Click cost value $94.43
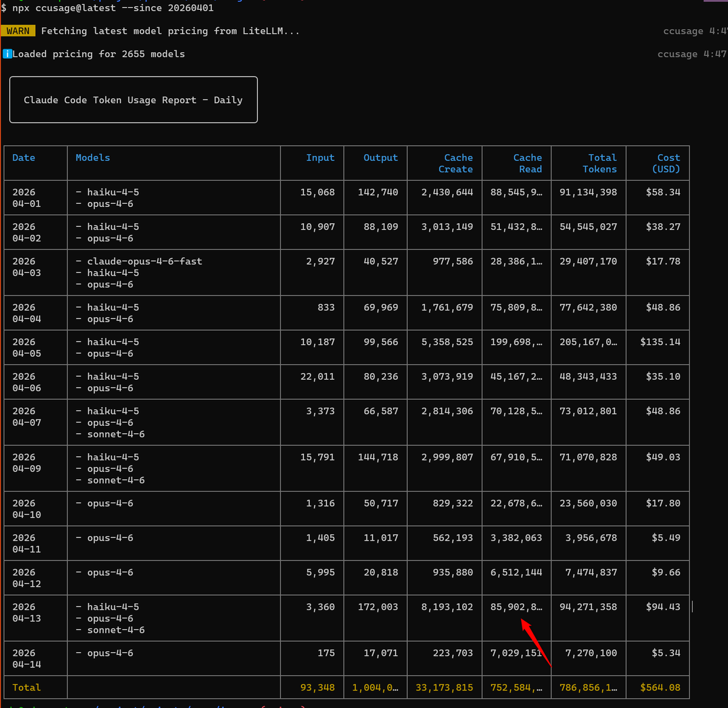The width and height of the screenshot is (728, 708). tap(663, 607)
